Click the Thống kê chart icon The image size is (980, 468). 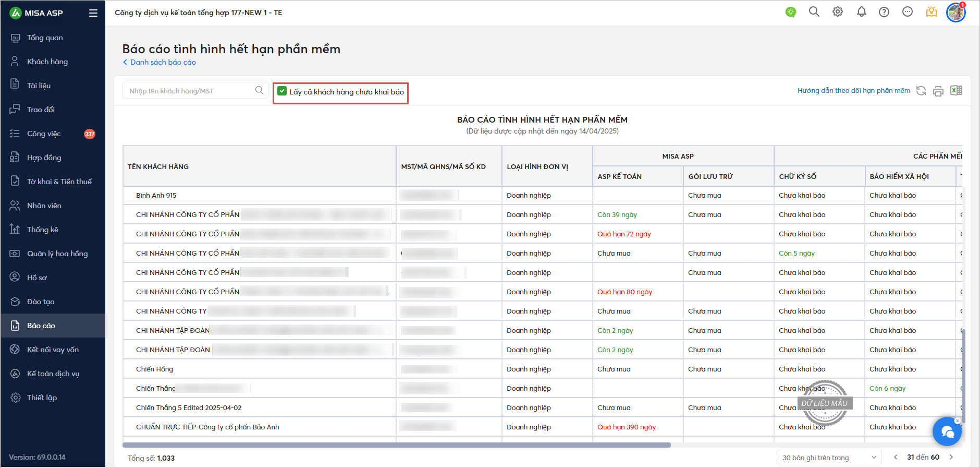pos(15,229)
